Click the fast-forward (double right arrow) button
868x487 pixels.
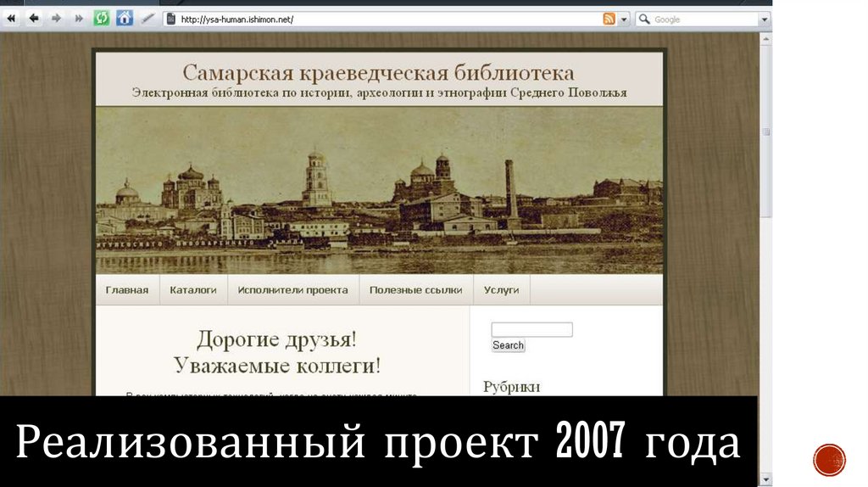79,19
